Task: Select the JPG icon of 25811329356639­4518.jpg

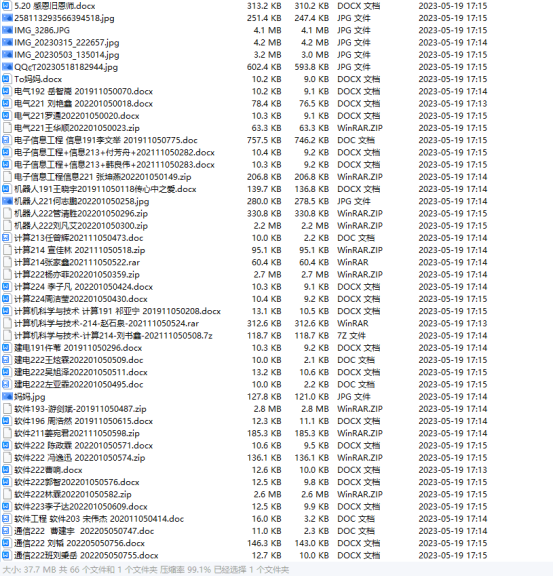Action: tap(7, 18)
